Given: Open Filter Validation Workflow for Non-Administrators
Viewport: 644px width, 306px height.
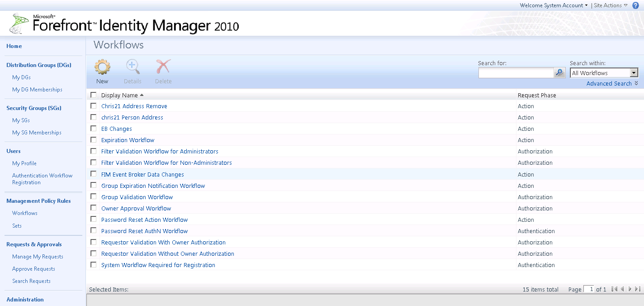Looking at the screenshot, I should coord(166,163).
